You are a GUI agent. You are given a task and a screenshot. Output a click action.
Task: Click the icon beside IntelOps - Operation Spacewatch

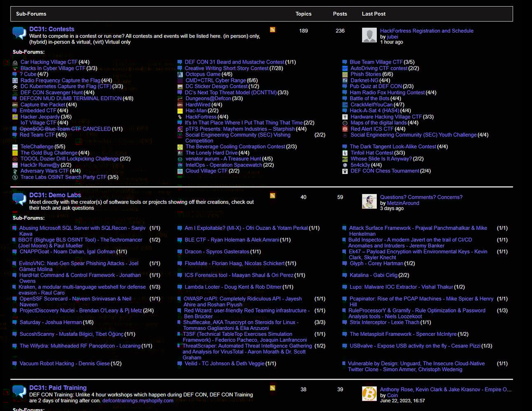180,165
